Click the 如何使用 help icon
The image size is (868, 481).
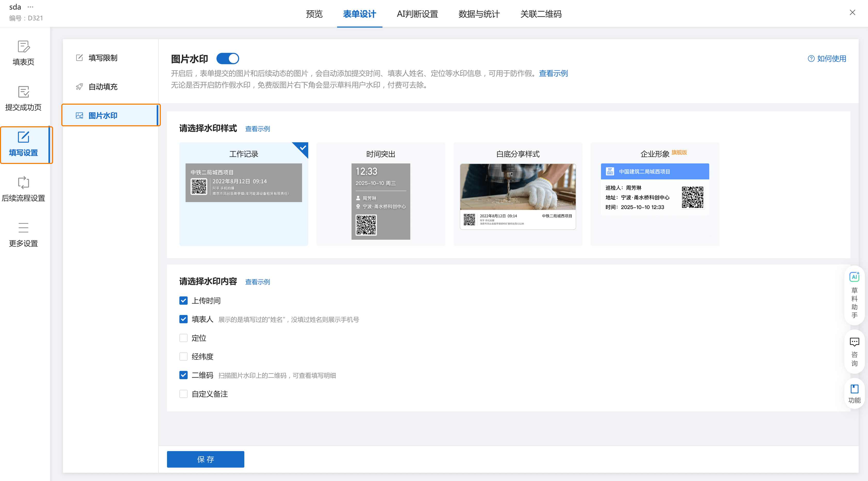point(811,59)
